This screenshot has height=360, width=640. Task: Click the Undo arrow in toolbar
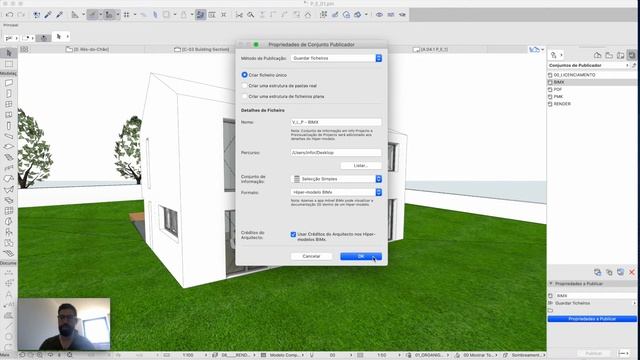[x=9, y=15]
